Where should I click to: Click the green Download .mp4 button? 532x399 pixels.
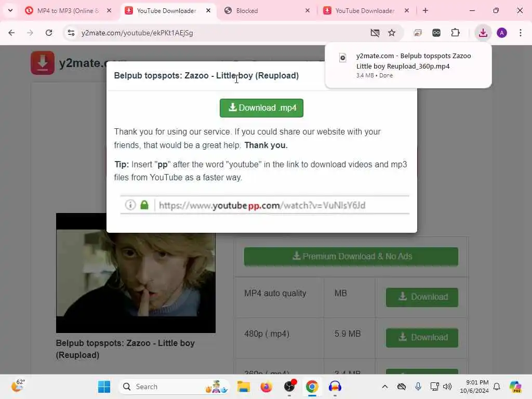point(262,108)
